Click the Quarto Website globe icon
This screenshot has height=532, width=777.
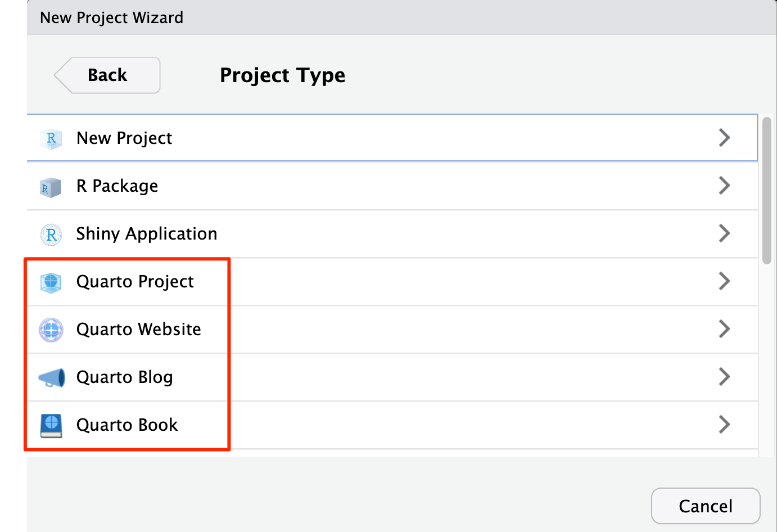click(x=51, y=330)
